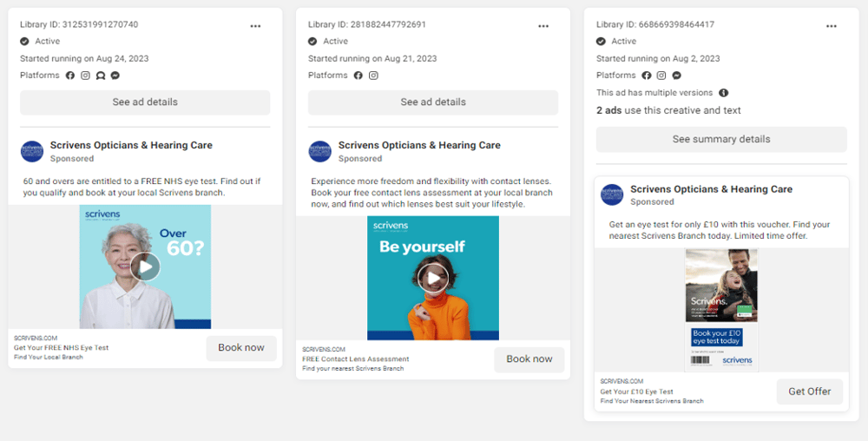
Task: Click the info icon beside 'This ad has multiple versions'
Action: coord(724,93)
